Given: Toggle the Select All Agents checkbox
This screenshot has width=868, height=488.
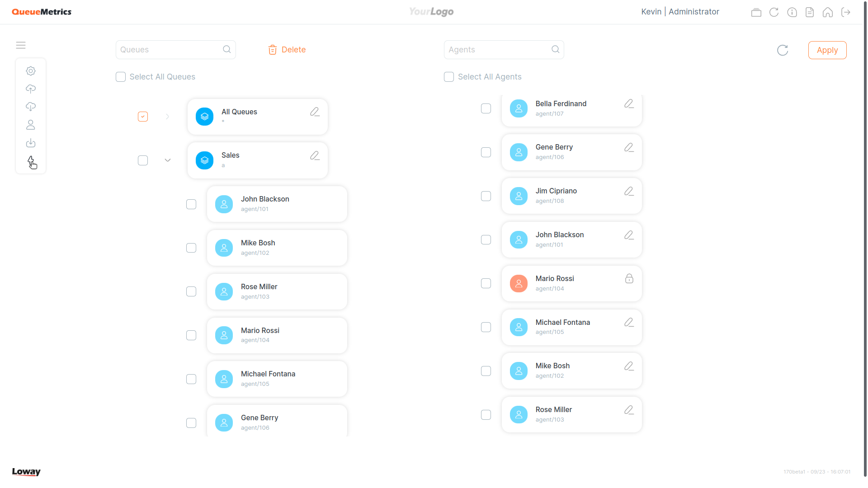Looking at the screenshot, I should click(x=448, y=76).
